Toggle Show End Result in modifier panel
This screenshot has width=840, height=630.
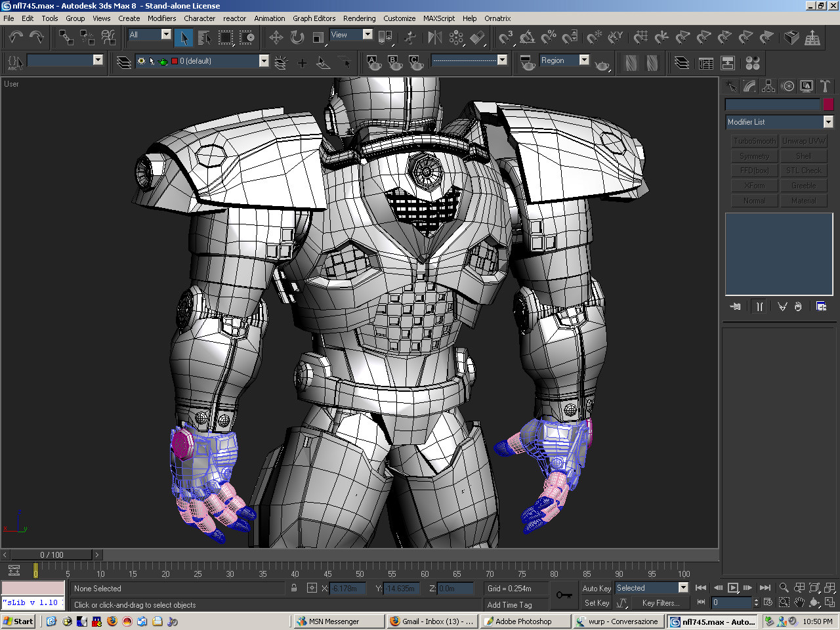coord(759,306)
